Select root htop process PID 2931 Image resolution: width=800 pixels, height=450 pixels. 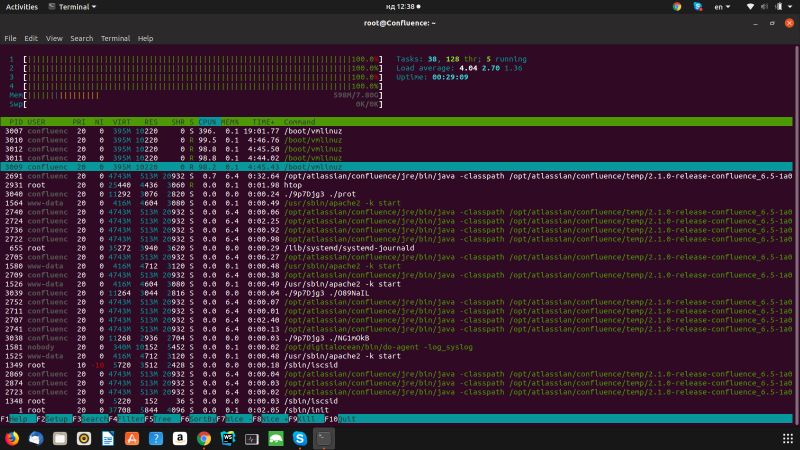396,185
